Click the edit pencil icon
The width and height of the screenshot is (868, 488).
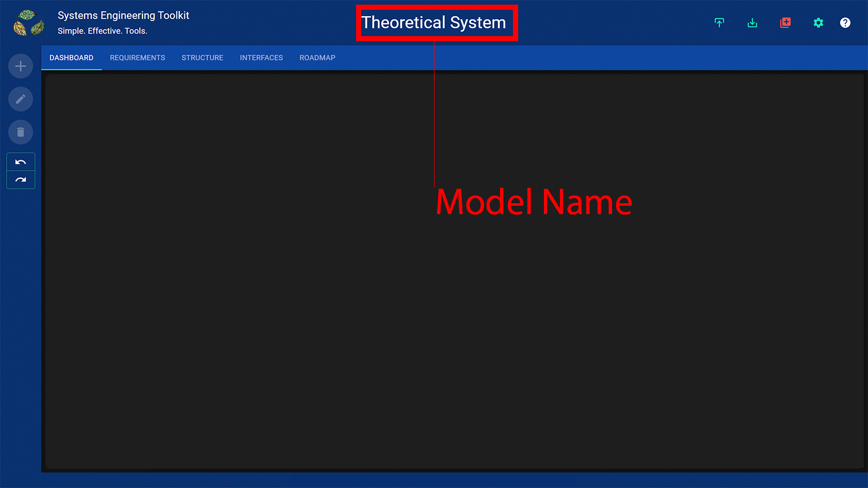point(21,99)
